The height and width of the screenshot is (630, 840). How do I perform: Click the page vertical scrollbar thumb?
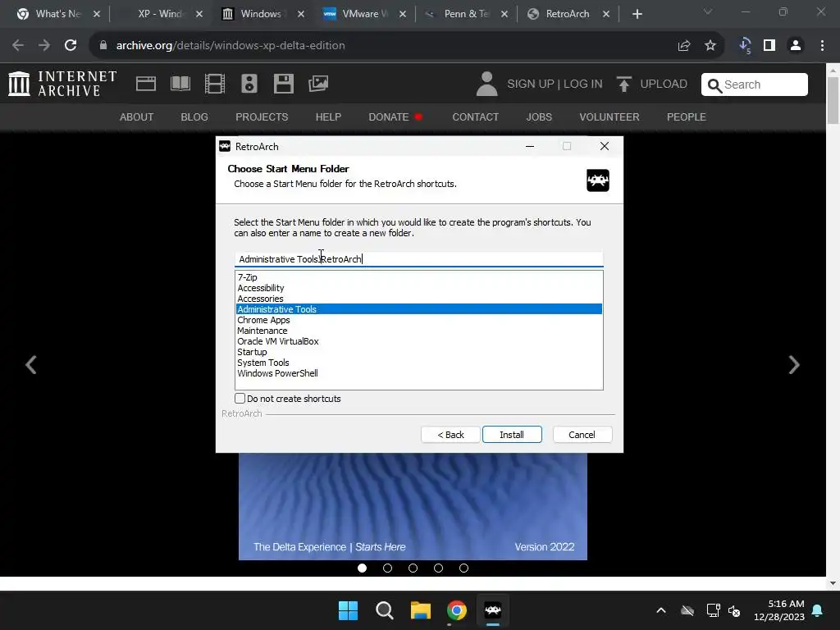tap(833, 100)
